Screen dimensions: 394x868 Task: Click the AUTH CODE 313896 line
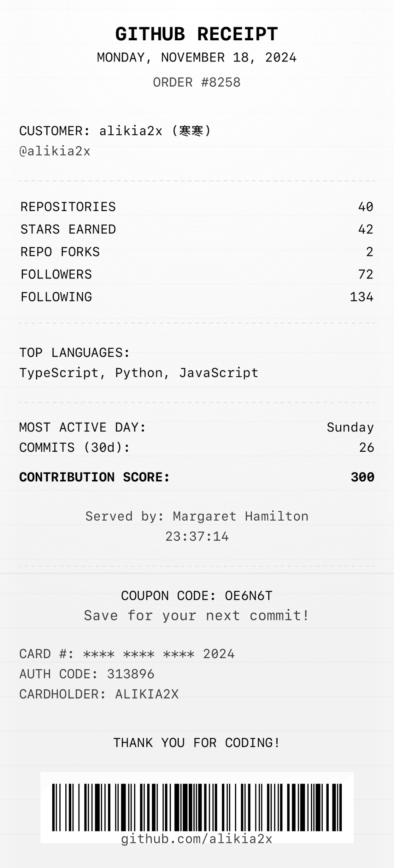coord(87,674)
